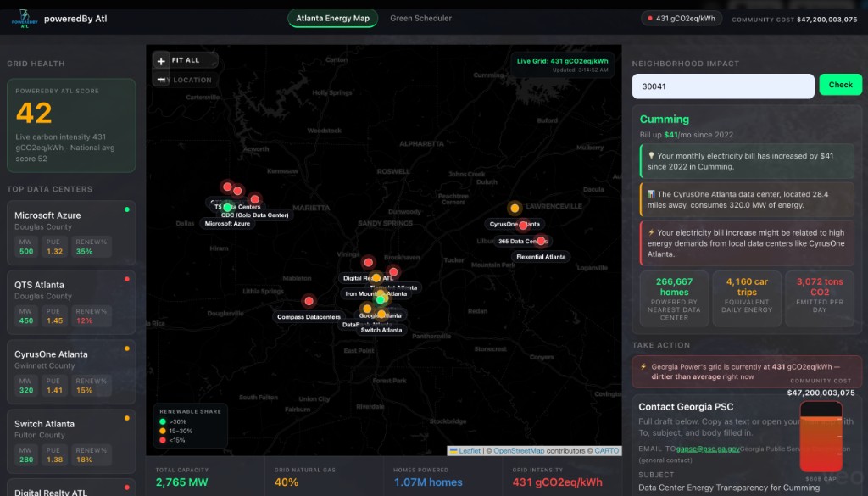The width and height of the screenshot is (868, 496).
Task: Open the Leaflet attribution link
Action: [x=470, y=450]
